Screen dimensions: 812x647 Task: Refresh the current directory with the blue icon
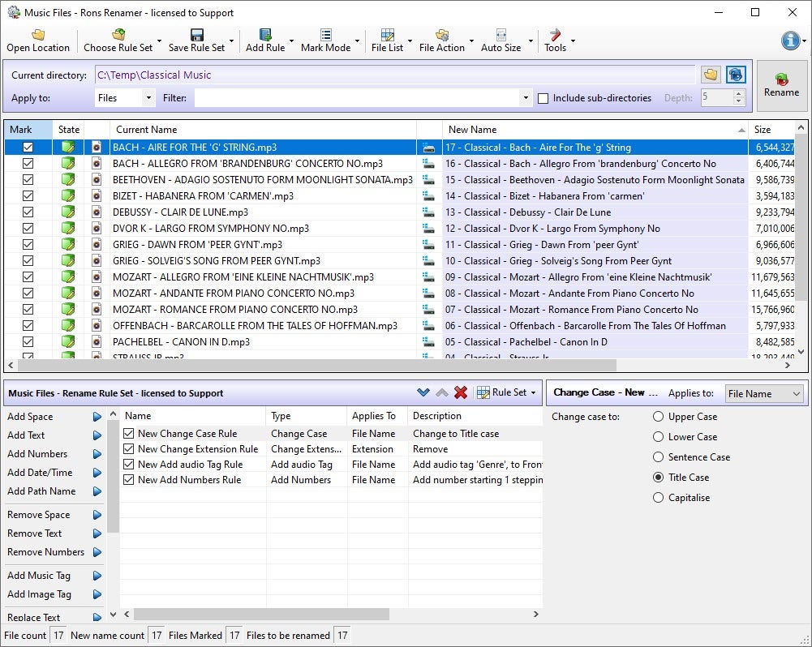736,74
